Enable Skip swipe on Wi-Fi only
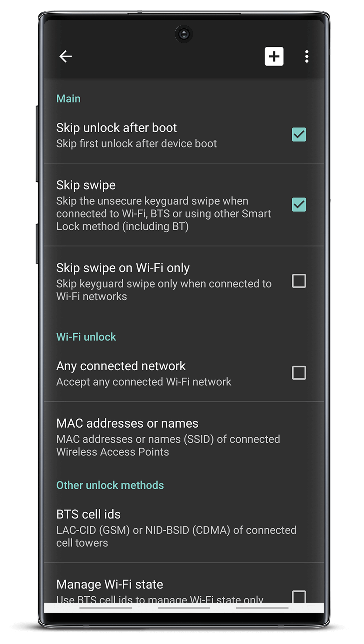The height and width of the screenshot is (644, 364). 299,281
